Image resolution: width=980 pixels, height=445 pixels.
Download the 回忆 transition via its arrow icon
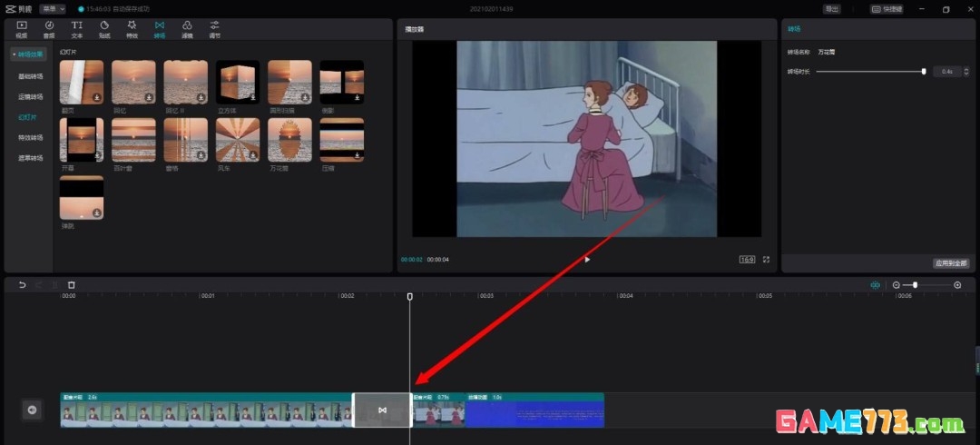click(149, 98)
